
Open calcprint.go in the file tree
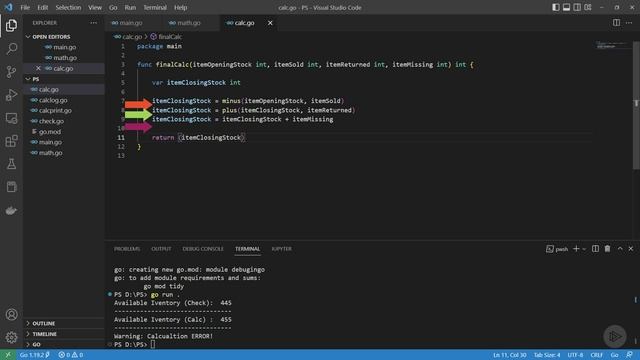(x=64, y=111)
